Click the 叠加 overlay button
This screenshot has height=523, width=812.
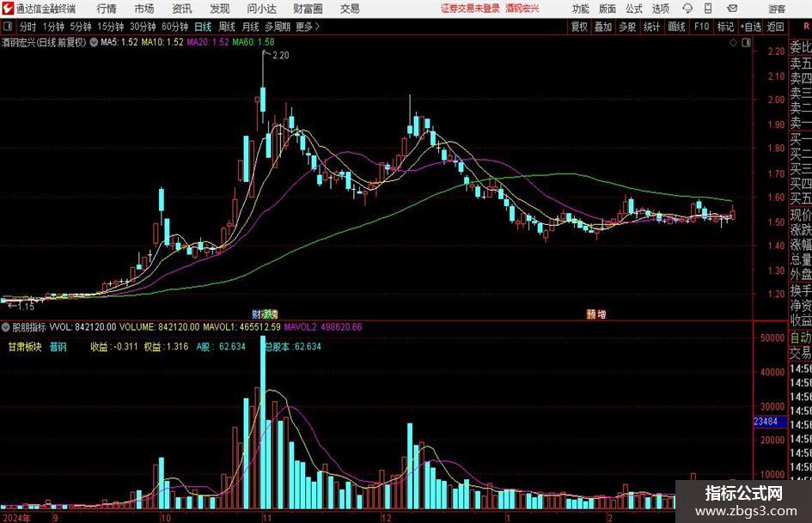pos(603,27)
